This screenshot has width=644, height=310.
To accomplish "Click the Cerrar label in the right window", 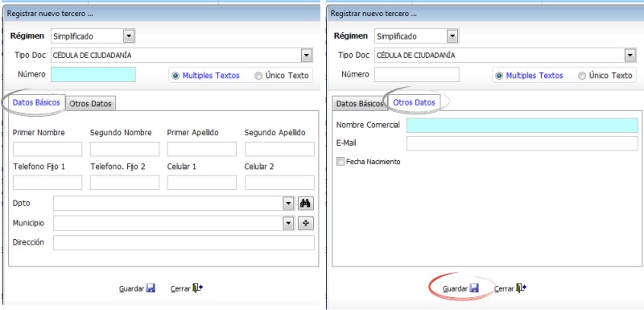I will pyautogui.click(x=505, y=288).
